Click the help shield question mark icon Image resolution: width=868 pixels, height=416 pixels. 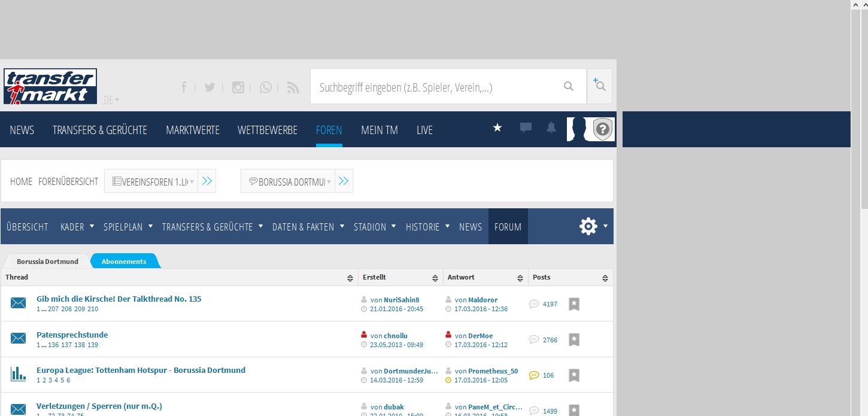point(603,129)
